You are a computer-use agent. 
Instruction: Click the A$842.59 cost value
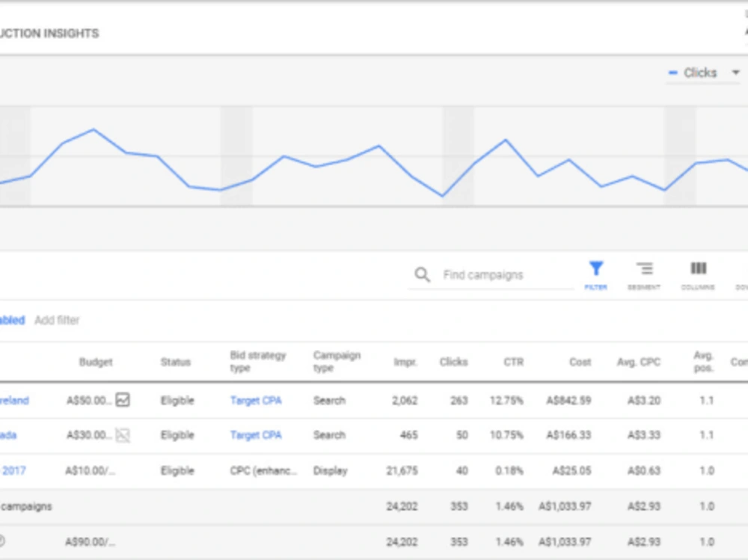(568, 400)
